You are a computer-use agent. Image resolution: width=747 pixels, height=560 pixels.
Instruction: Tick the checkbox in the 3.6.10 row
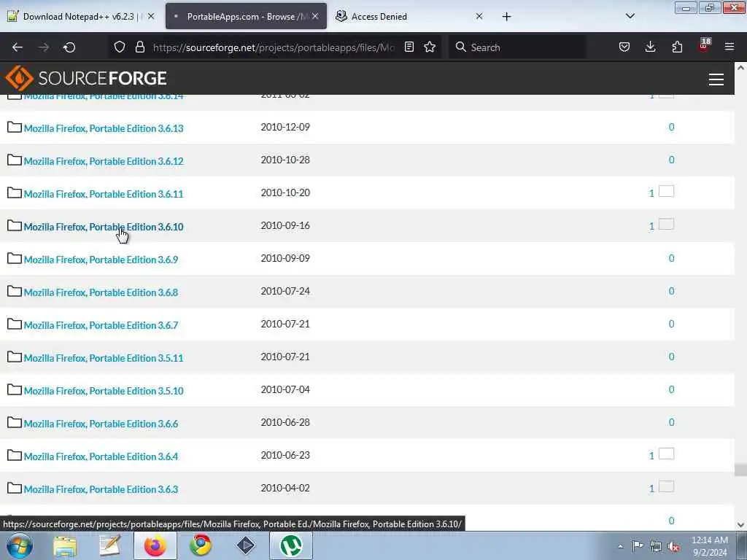667,225
